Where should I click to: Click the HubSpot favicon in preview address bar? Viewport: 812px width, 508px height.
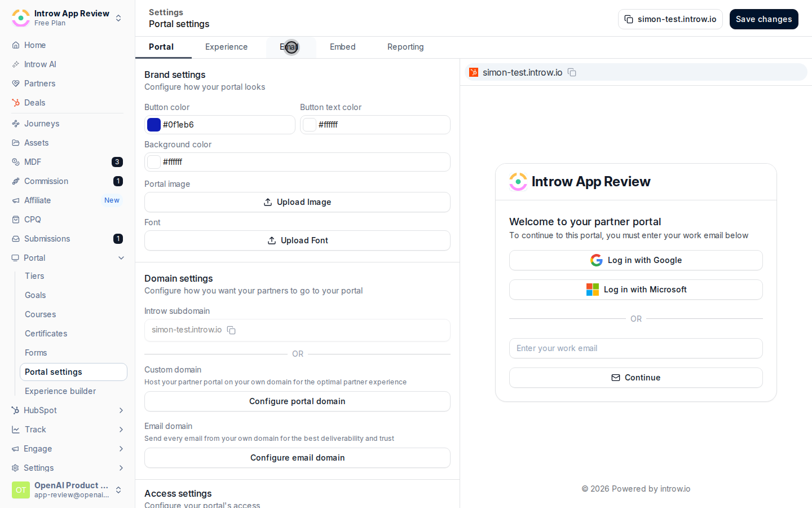tap(474, 72)
